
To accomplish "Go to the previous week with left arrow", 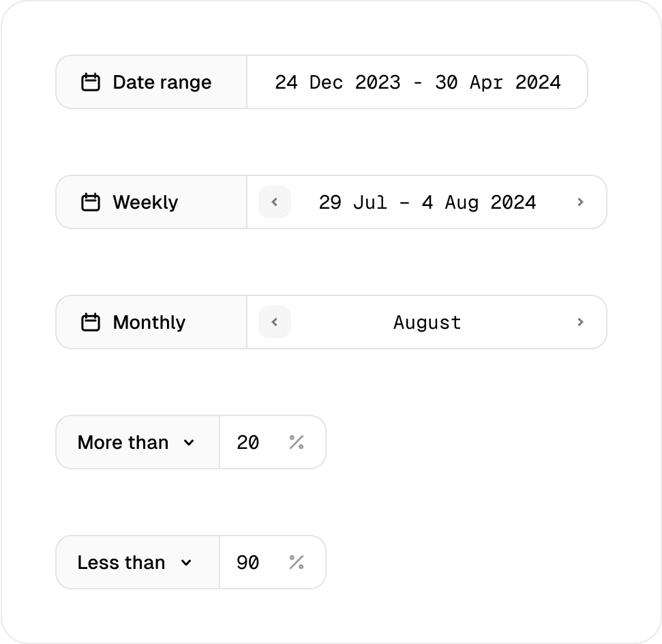I will click(275, 203).
